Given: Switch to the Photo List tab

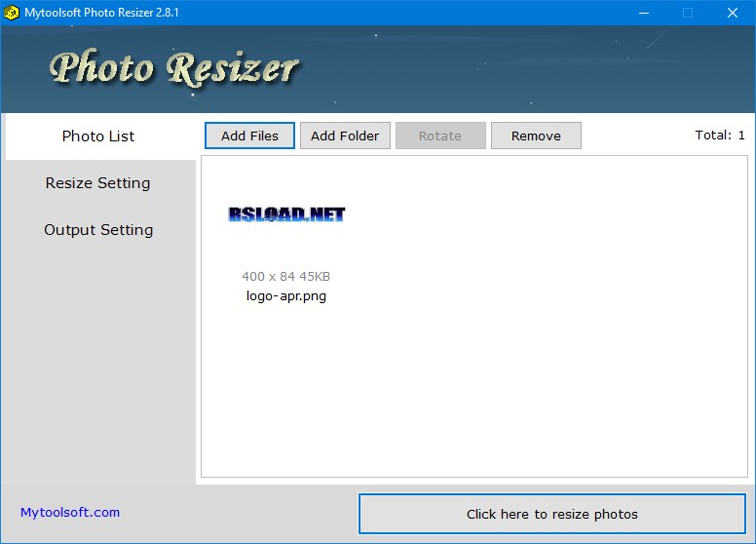Looking at the screenshot, I should [98, 136].
